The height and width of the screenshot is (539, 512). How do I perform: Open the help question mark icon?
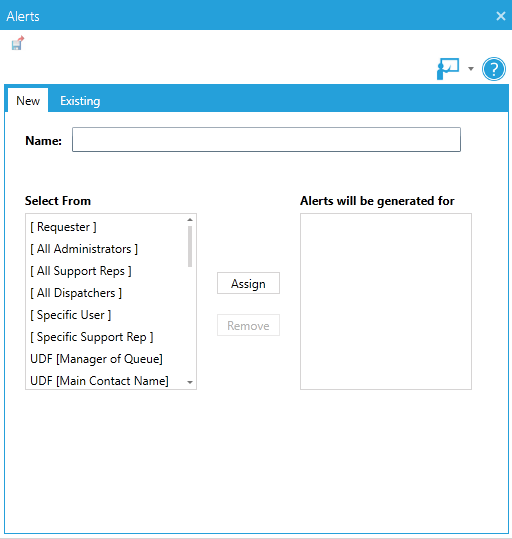coord(494,69)
